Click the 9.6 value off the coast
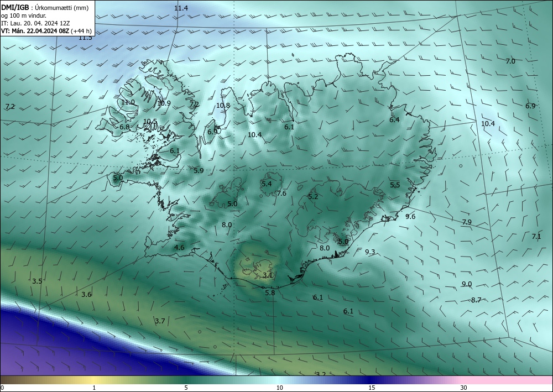Image resolution: width=553 pixels, height=392 pixels. (x=410, y=216)
